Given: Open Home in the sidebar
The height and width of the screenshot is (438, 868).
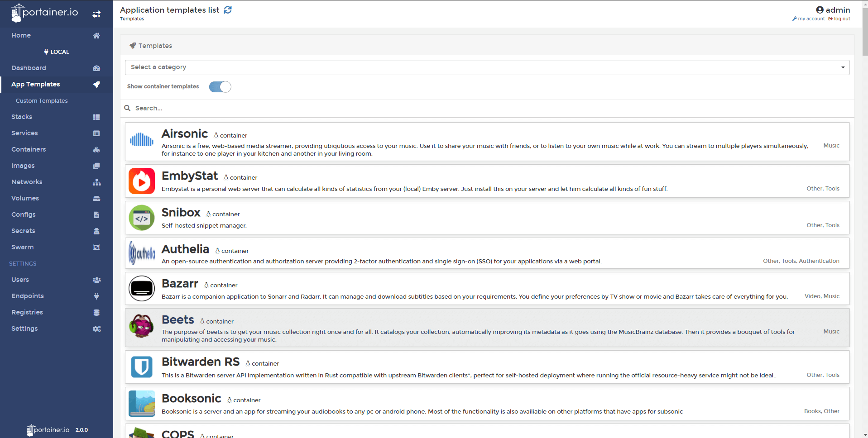Looking at the screenshot, I should click(x=21, y=35).
